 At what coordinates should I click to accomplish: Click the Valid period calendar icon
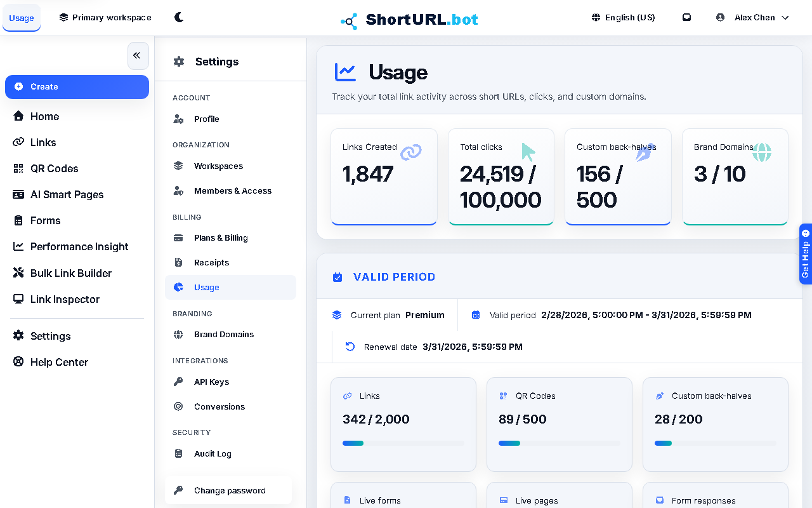pos(476,315)
